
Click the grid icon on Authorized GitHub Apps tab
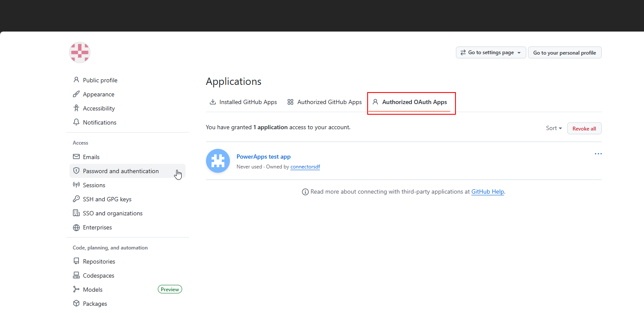290,102
